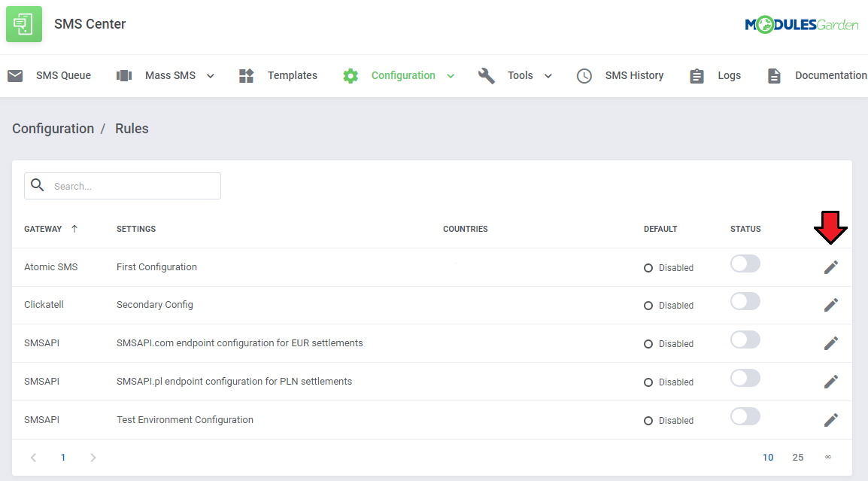Image resolution: width=868 pixels, height=481 pixels.
Task: Sort by the Countries column header
Action: (465, 229)
